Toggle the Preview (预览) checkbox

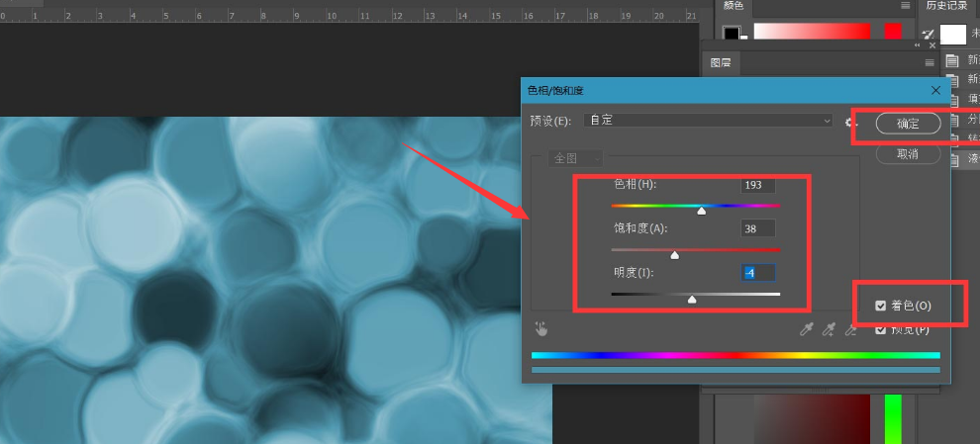pyautogui.click(x=881, y=330)
